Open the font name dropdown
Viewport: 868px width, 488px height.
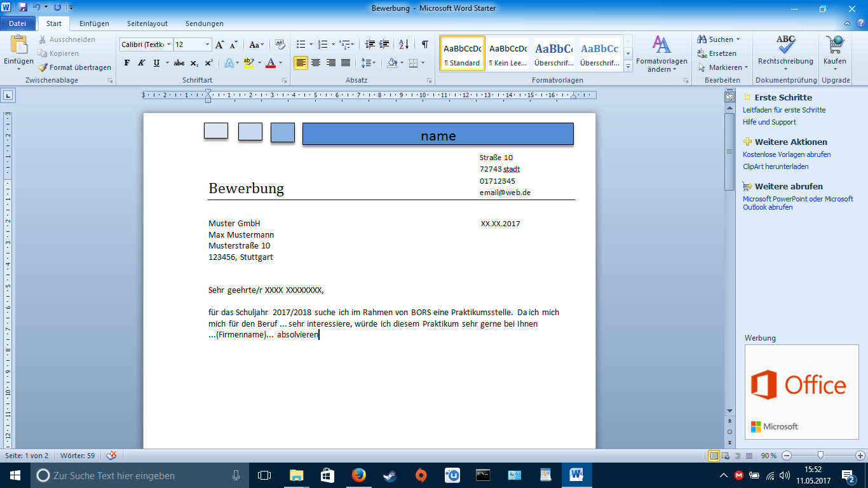click(169, 44)
